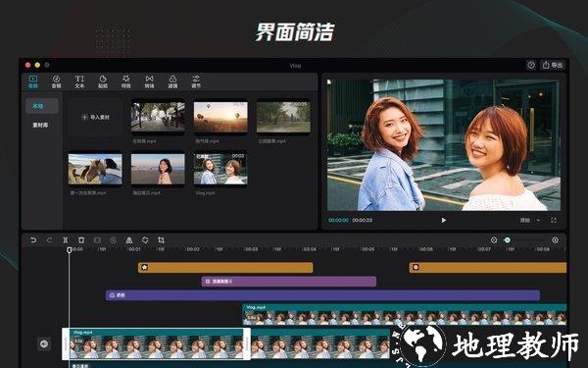
Task: Open the 文本 text tab
Action: pos(79,81)
